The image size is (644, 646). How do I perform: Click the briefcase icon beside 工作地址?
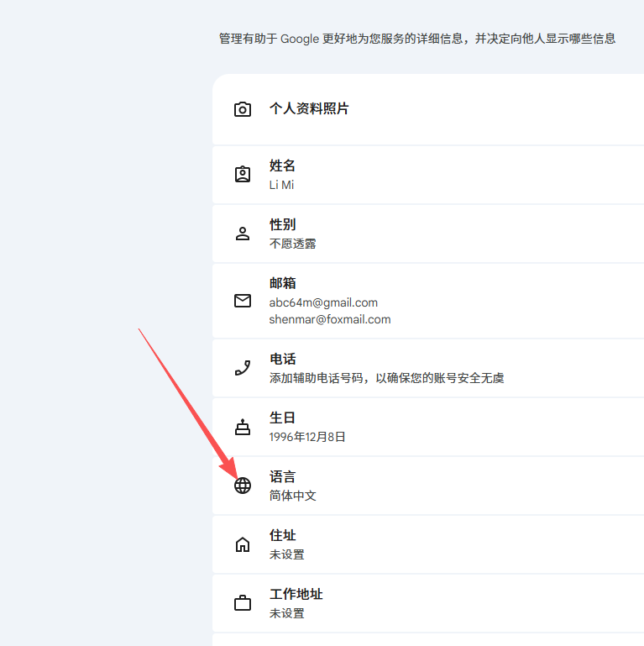[243, 603]
